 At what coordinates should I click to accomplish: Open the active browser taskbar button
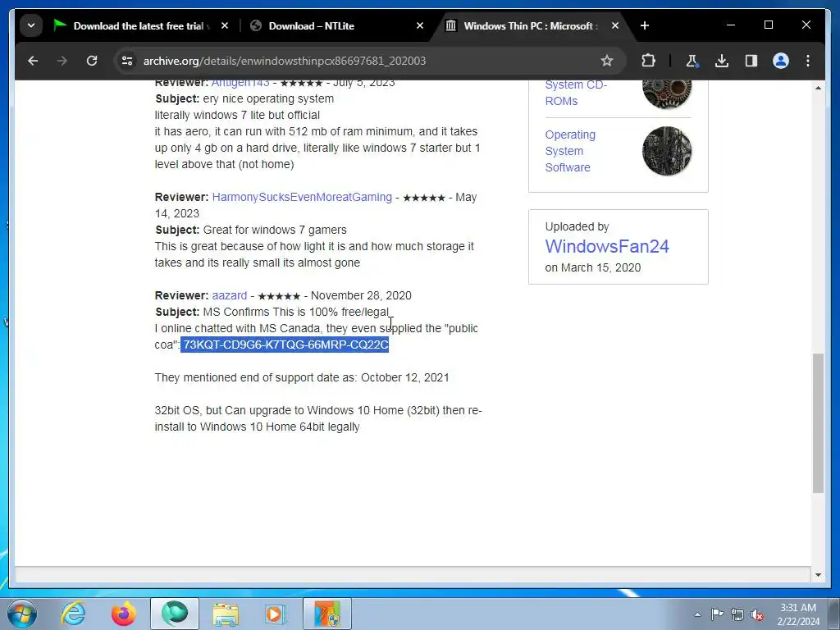pos(175,614)
